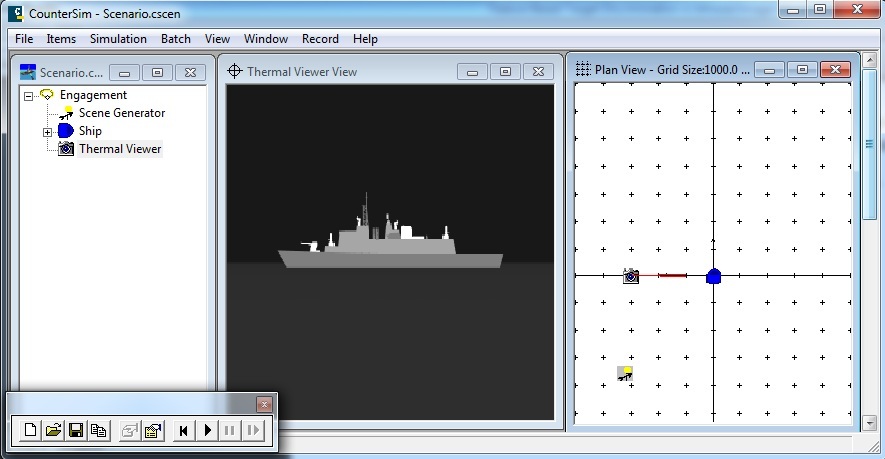Minimize the Scenario tree window

coord(124,72)
